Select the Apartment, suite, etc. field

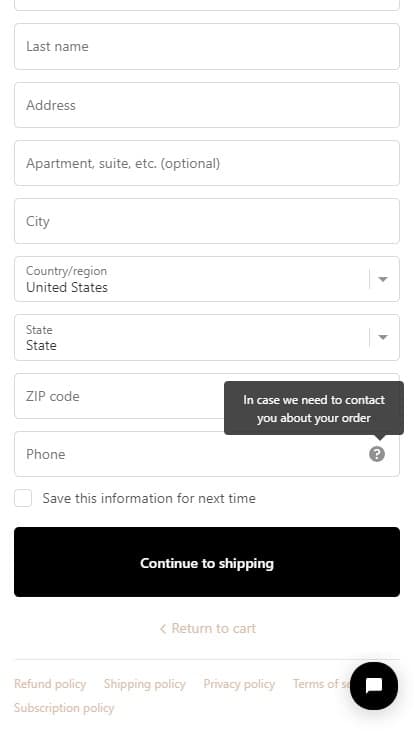click(207, 163)
